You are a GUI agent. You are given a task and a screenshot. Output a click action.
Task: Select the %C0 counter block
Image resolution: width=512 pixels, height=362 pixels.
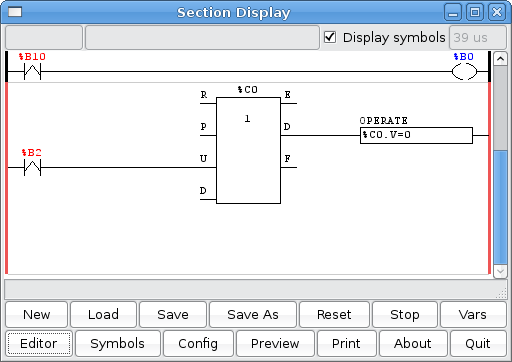pos(248,150)
